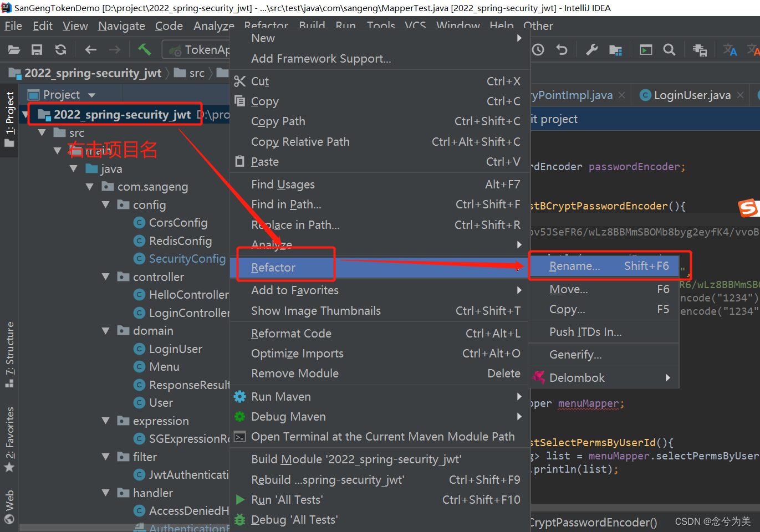
Task: Select Reformat Code menu entry
Action: (x=380, y=334)
